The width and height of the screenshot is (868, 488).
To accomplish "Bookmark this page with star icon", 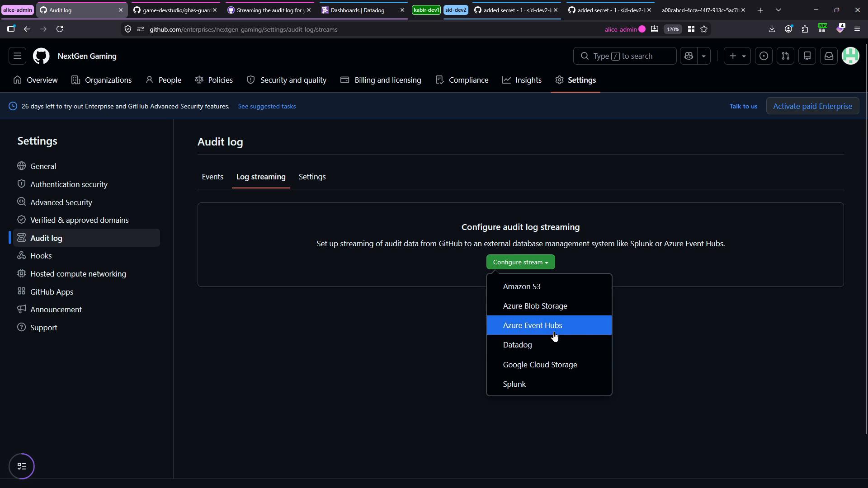I will [704, 29].
